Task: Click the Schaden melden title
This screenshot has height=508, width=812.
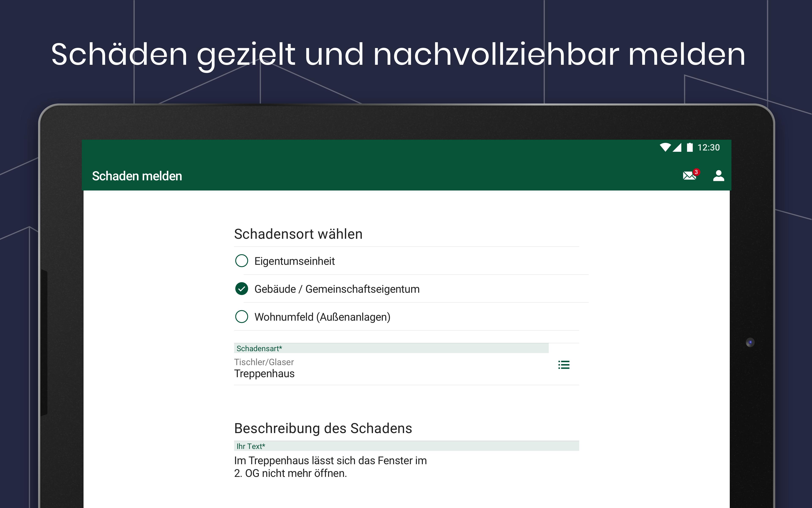Action: click(137, 176)
